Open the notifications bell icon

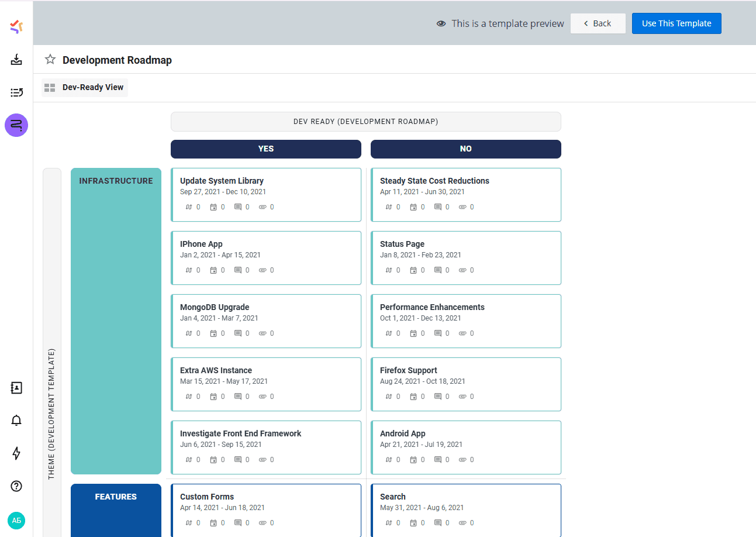click(x=16, y=420)
